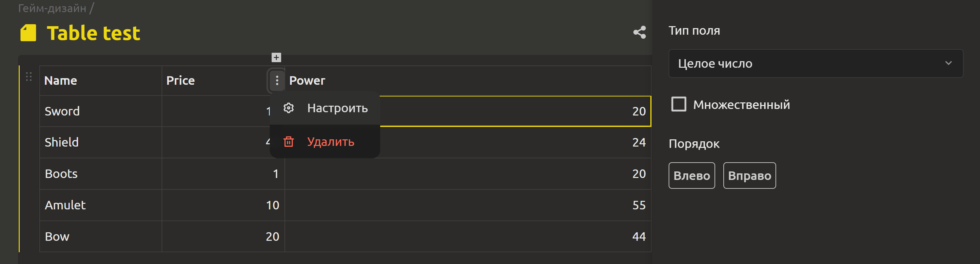
Task: Open the Гейм-дизайн breadcrumb link
Action: 52,8
